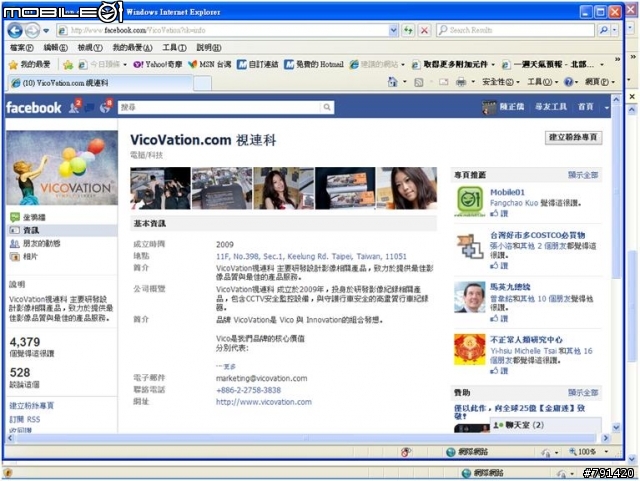Click the 尋友工具 link
The image size is (640, 481).
[x=551, y=107]
